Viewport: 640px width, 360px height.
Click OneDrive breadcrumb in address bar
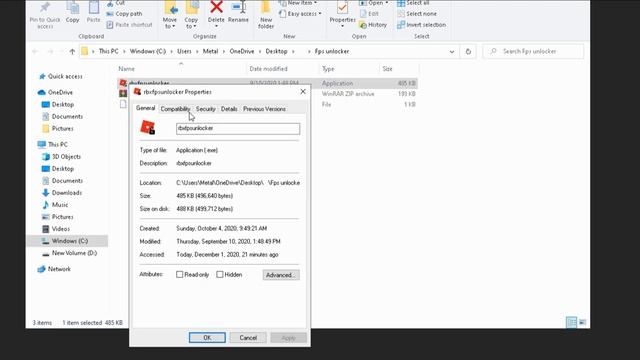point(242,51)
